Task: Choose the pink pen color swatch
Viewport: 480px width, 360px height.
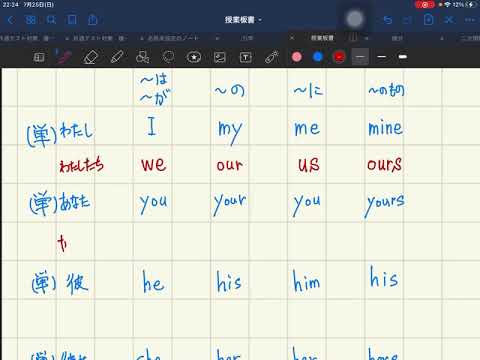Action: coord(297,57)
